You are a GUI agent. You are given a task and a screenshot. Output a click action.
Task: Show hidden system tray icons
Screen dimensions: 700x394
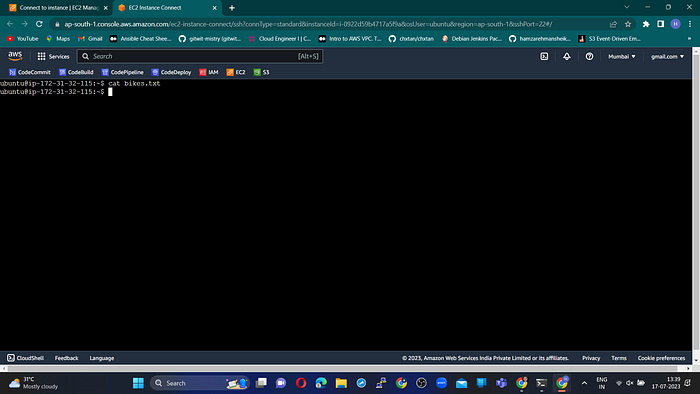[584, 383]
